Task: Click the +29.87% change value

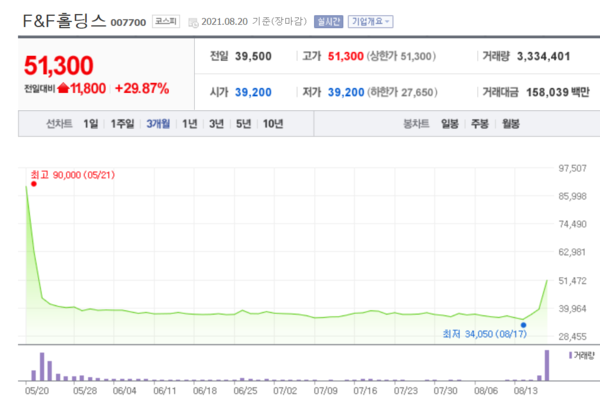Action: pyautogui.click(x=142, y=88)
